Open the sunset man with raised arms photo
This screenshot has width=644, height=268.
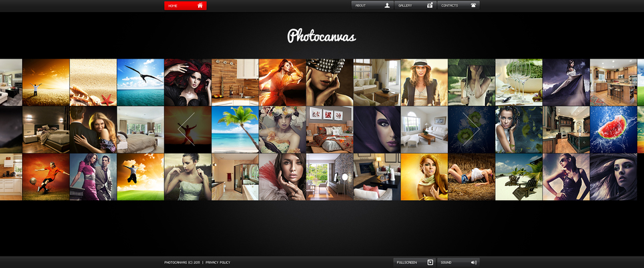pos(46,83)
